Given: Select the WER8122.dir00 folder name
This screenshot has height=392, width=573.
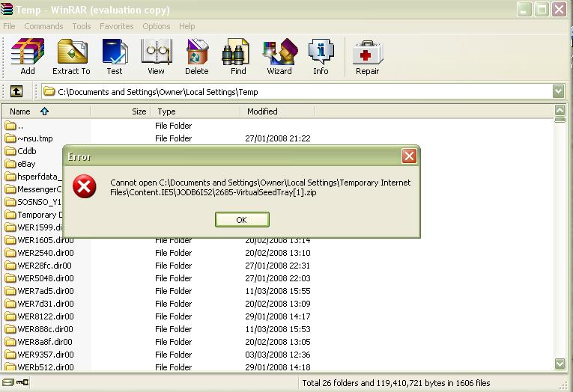Looking at the screenshot, I should point(46,316).
